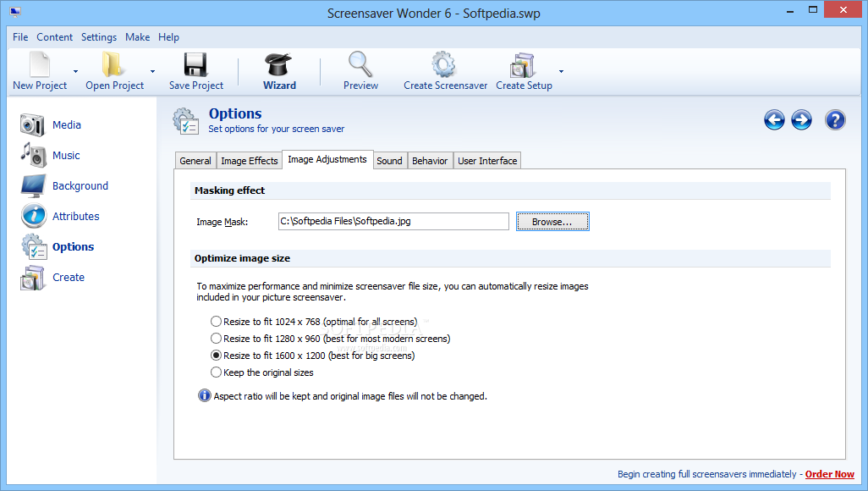The height and width of the screenshot is (491, 868).
Task: Open help with the question mark icon
Action: [x=835, y=119]
